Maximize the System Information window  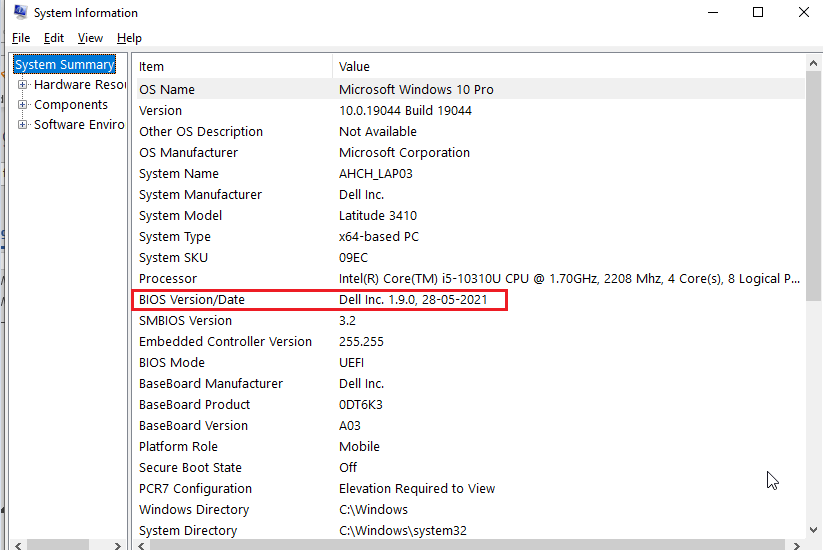(758, 12)
